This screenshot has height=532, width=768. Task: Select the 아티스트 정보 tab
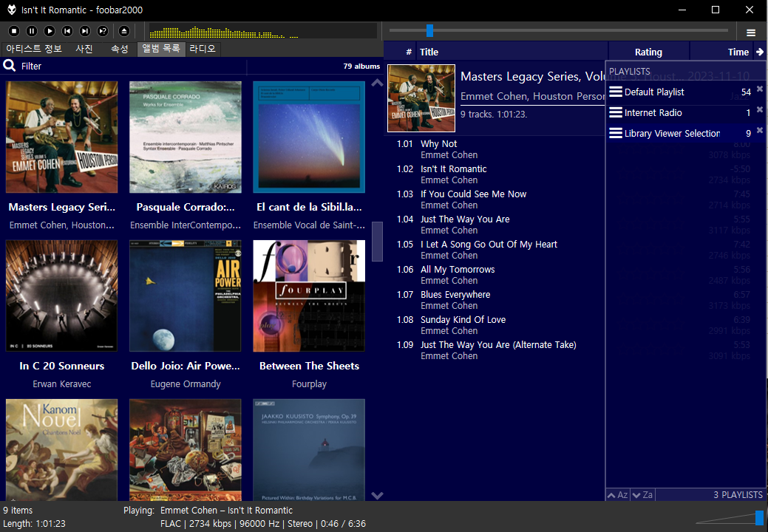[x=33, y=49]
